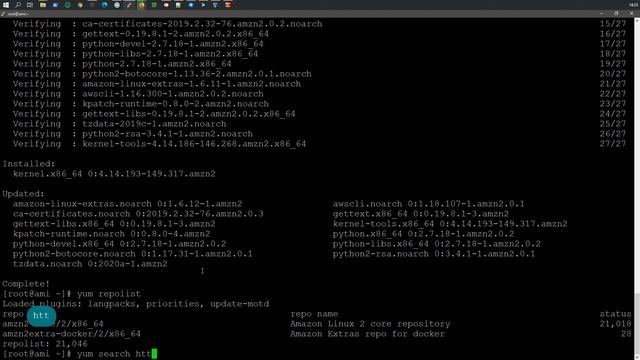Open the Windows Start menu
The width and height of the screenshot is (640, 360).
6,5
